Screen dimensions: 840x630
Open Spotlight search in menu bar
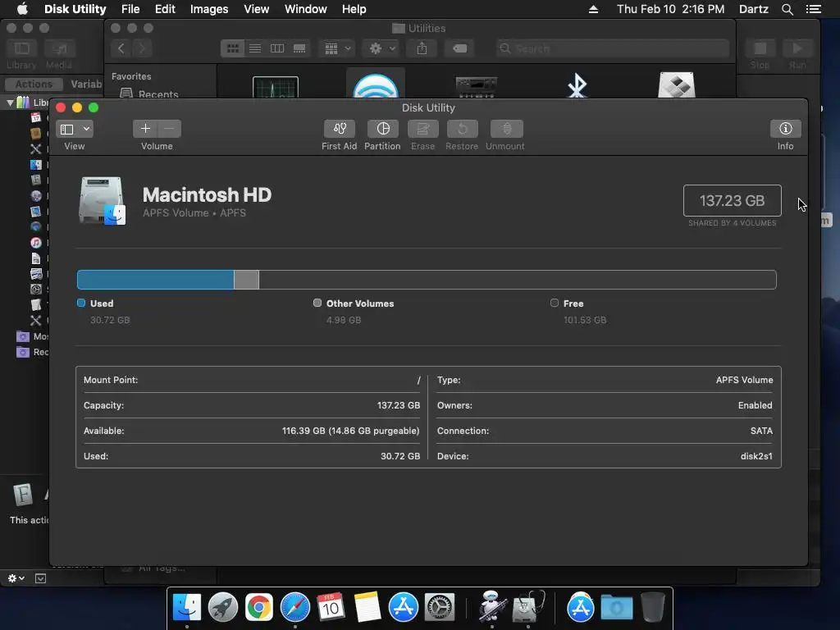(x=787, y=9)
